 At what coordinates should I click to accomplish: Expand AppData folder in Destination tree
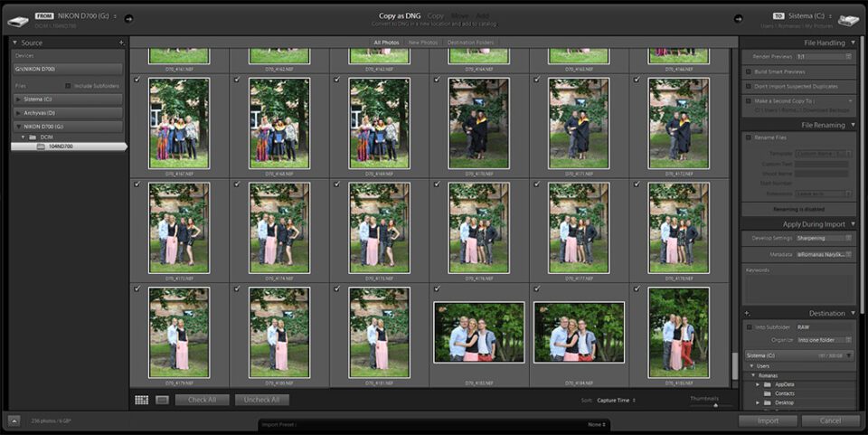pyautogui.click(x=758, y=384)
